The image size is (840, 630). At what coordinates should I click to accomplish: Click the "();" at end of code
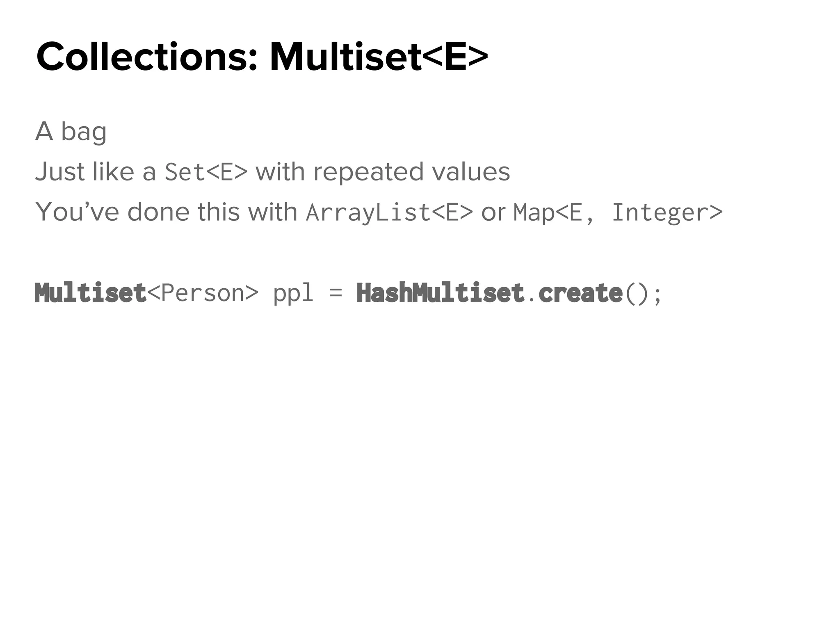point(643,294)
